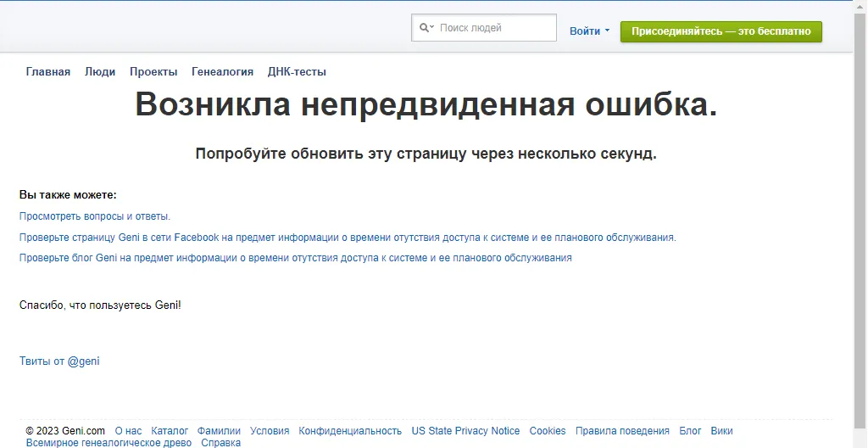This screenshot has height=448, width=868.
Task: Open the Cookies footer link
Action: [x=548, y=431]
